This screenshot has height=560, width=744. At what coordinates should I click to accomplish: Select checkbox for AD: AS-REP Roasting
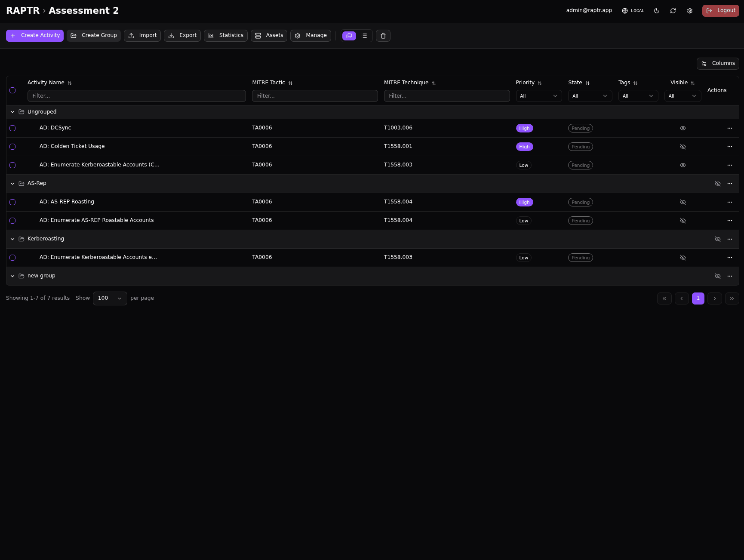pos(12,202)
